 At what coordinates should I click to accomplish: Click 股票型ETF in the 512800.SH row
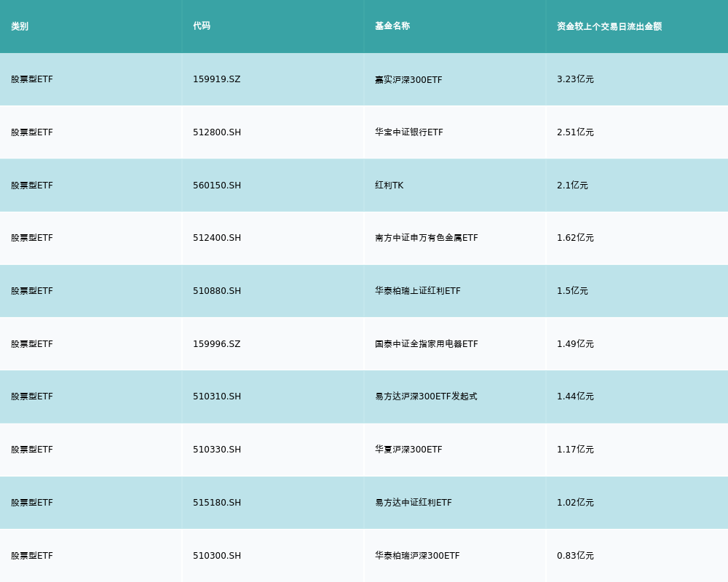[32, 132]
